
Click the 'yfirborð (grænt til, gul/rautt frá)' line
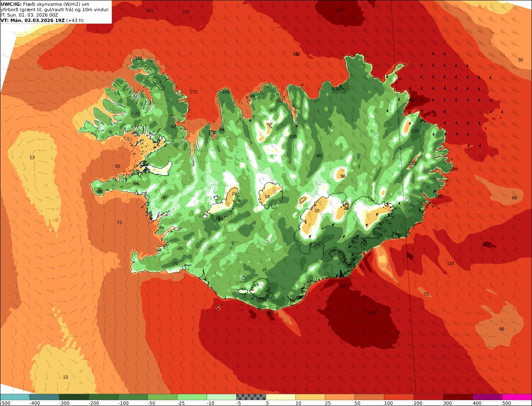pyautogui.click(x=55, y=9)
